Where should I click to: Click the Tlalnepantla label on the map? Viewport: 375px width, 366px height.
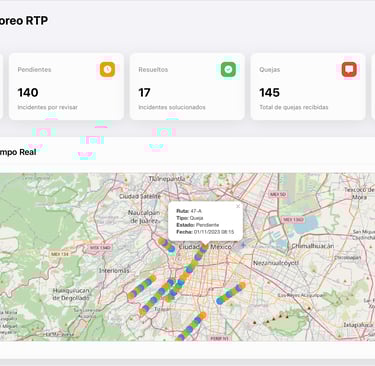click(167, 179)
